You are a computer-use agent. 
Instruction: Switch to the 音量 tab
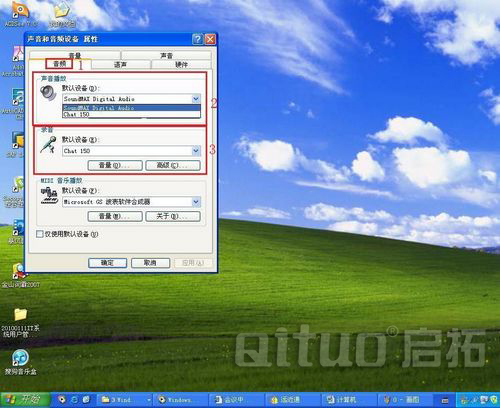coord(75,55)
